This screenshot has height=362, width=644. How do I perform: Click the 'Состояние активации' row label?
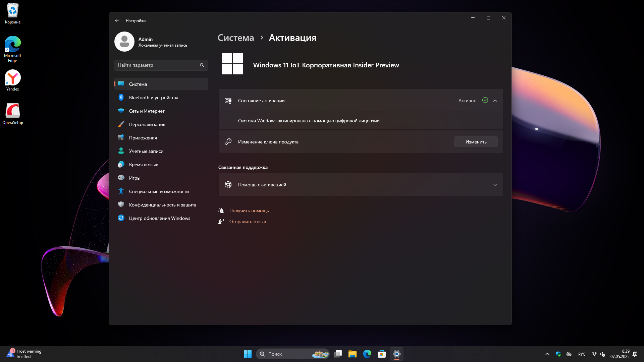pos(261,101)
